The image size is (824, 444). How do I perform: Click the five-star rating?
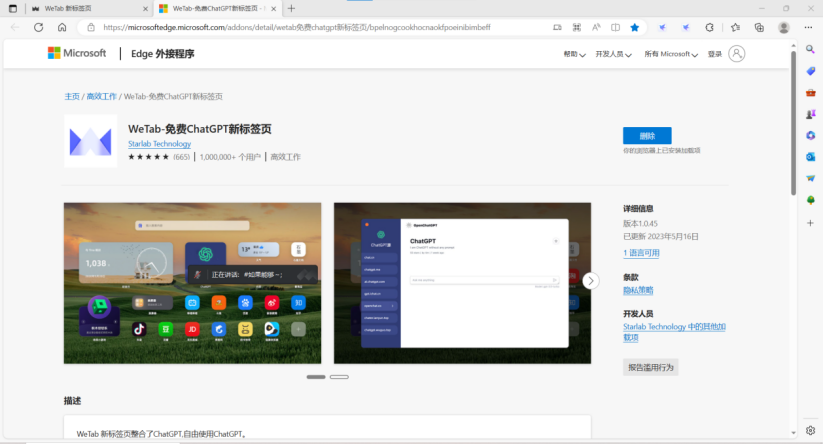point(148,157)
